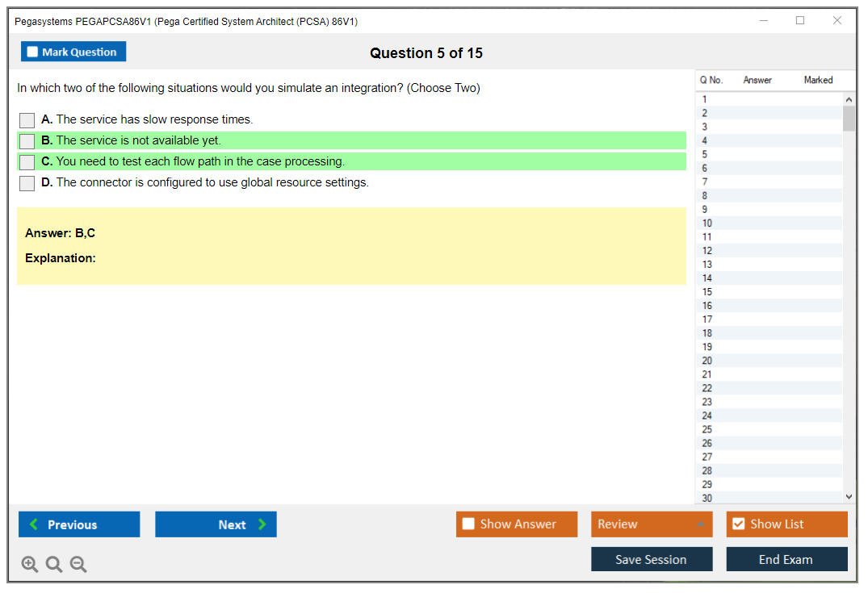Click the zoom reset magnifier icon
This screenshot has height=593, width=868.
point(54,565)
